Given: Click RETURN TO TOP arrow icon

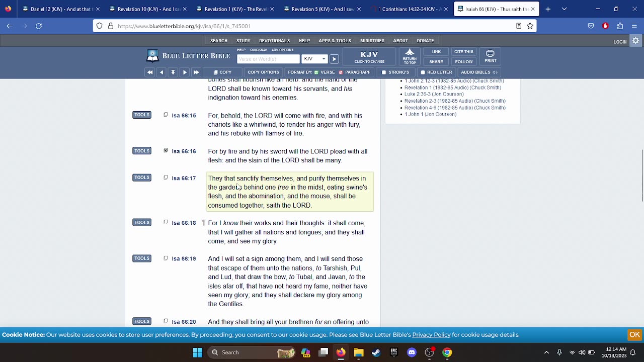Looking at the screenshot, I should pos(410,56).
